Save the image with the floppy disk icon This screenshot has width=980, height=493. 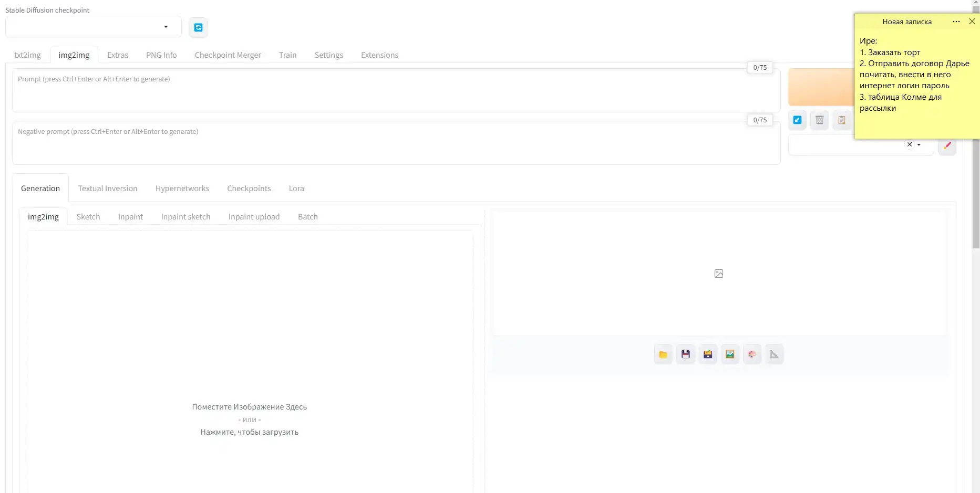[x=685, y=354]
